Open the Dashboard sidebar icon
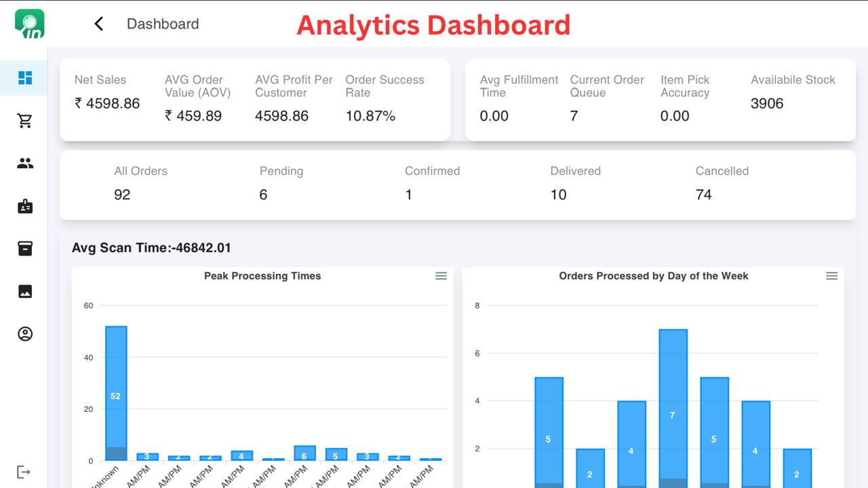 (x=24, y=78)
